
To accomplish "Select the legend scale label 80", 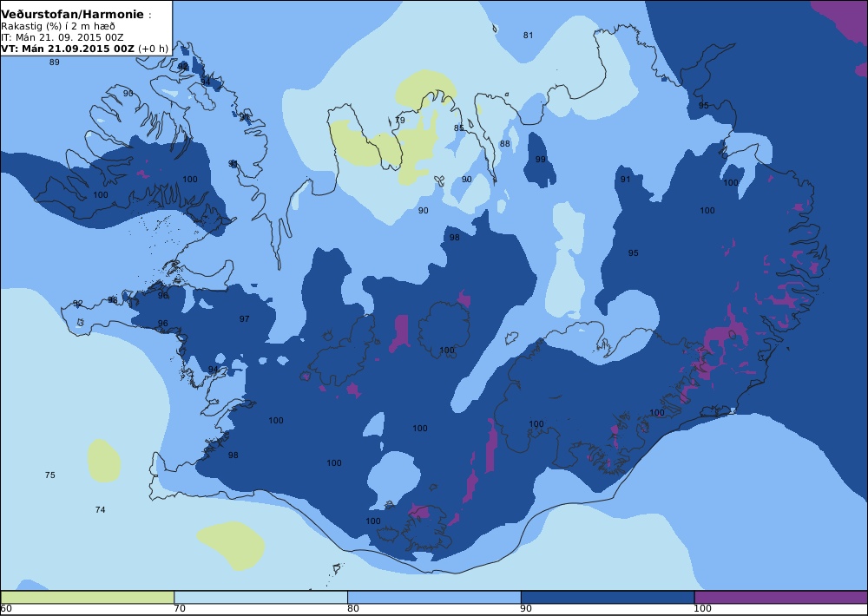I will coord(353,609).
